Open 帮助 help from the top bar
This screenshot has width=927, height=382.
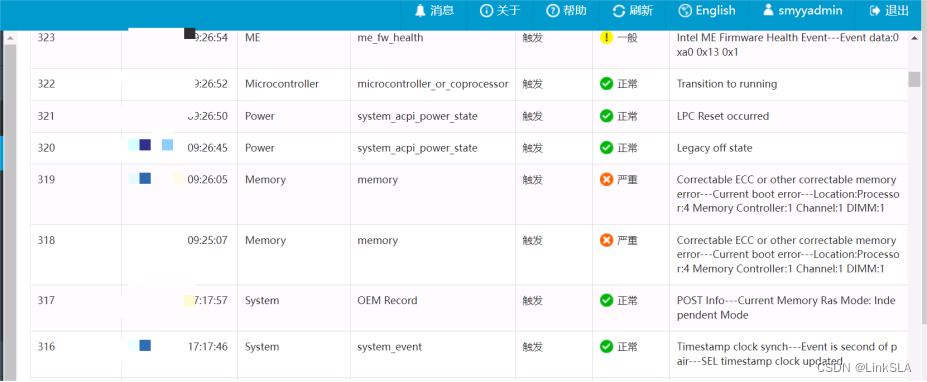pos(566,11)
